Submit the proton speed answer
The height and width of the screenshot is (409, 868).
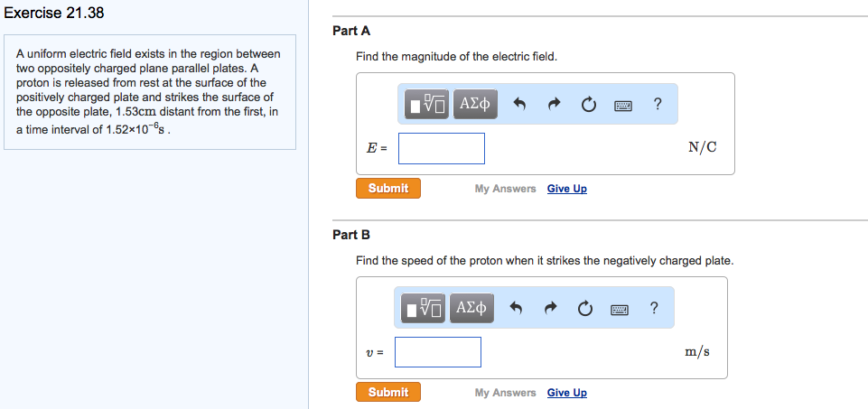[x=388, y=392]
